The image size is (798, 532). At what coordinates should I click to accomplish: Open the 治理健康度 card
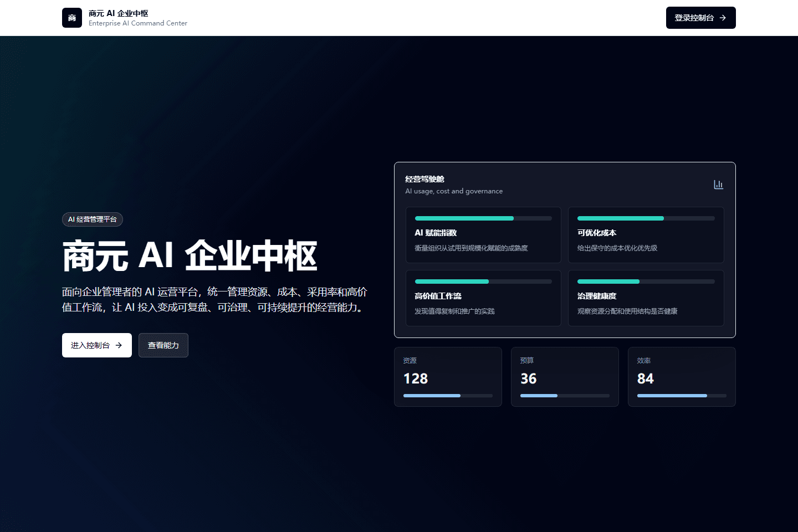point(646,298)
